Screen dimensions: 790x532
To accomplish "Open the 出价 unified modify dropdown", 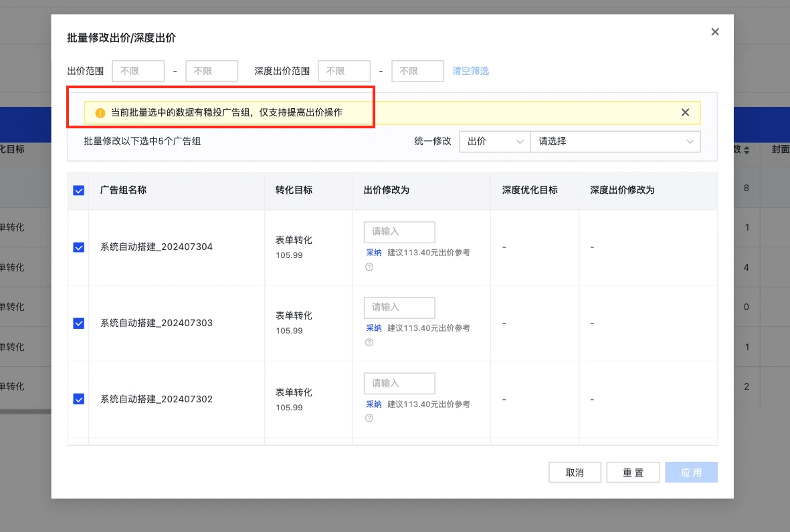I will coord(494,142).
